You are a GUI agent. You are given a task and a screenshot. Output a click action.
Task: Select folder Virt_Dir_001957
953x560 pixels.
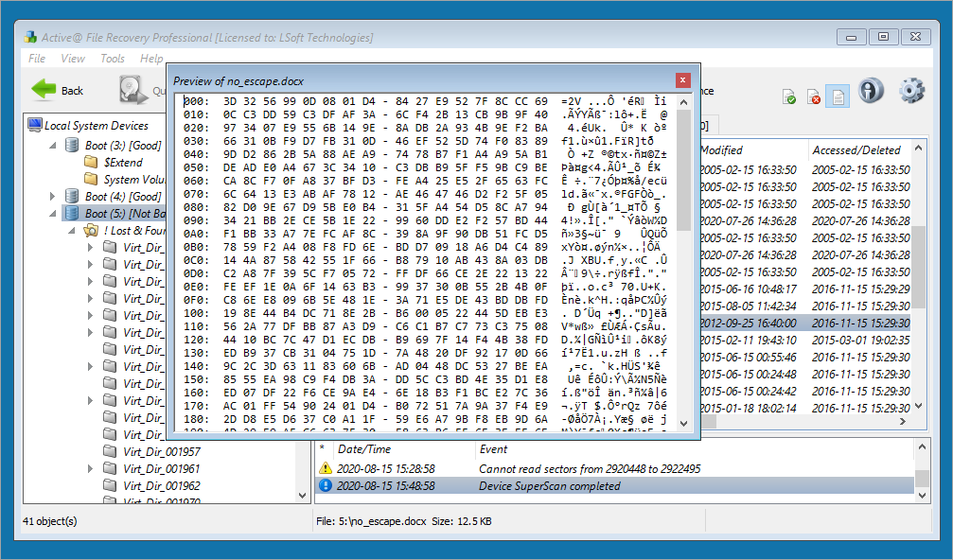pyautogui.click(x=162, y=451)
